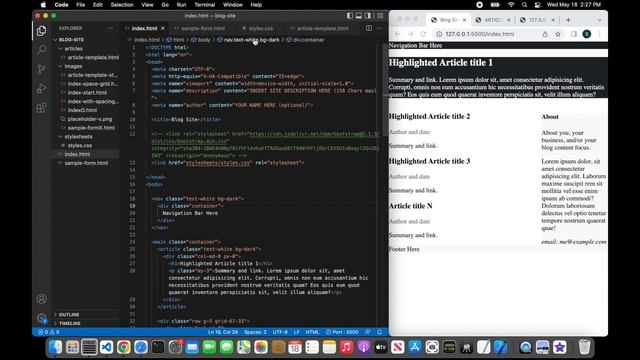Open the browser side panel icon
Viewport: 640px width, 360px height.
[573, 34]
